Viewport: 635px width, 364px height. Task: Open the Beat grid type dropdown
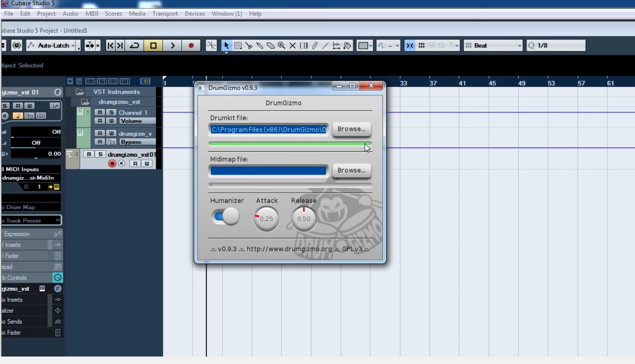493,46
